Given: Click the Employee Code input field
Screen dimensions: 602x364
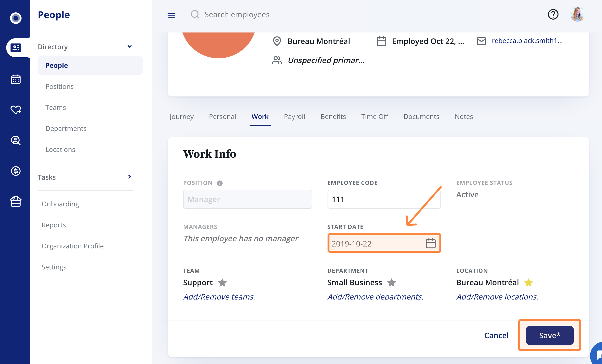Looking at the screenshot, I should coord(383,199).
